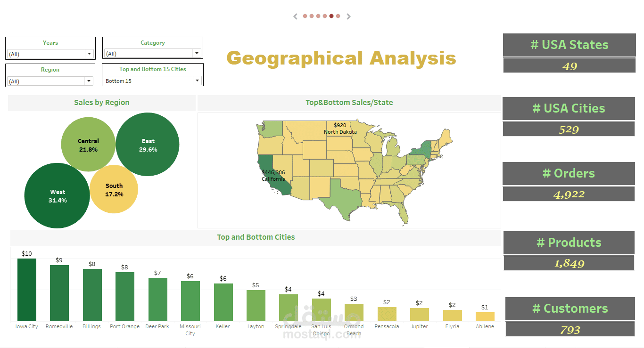Select the Iowa City bar
This screenshot has height=348, width=644.
[x=27, y=290]
